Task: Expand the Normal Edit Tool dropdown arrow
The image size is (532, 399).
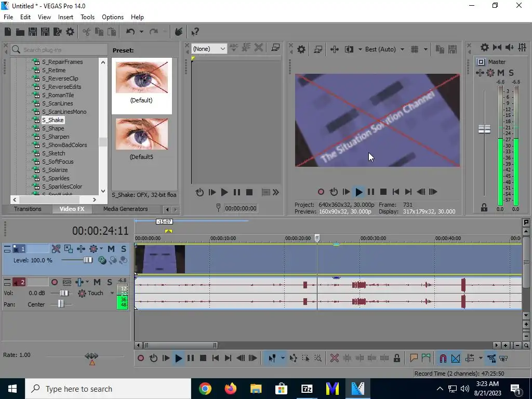Action: pos(282,358)
